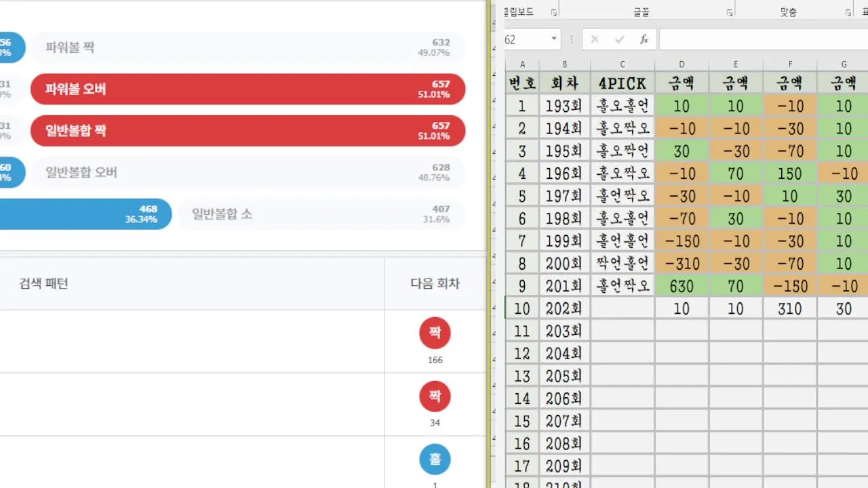Click the 검색 패턴 column header
The image size is (868, 488).
(44, 283)
